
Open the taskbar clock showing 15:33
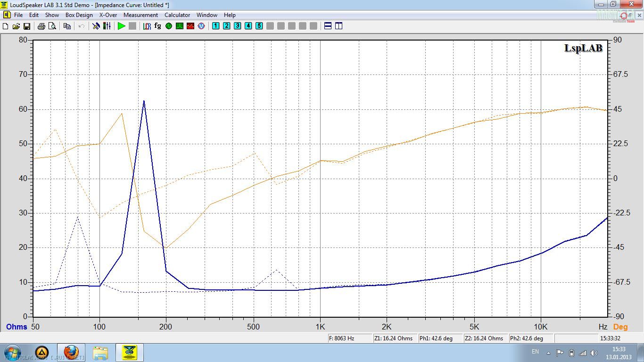tap(619, 353)
